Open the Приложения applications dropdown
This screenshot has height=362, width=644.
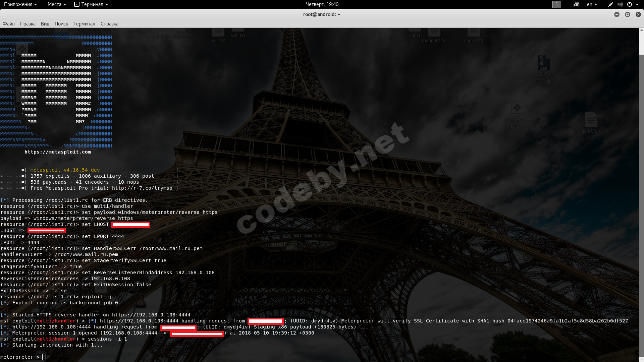(x=20, y=4)
